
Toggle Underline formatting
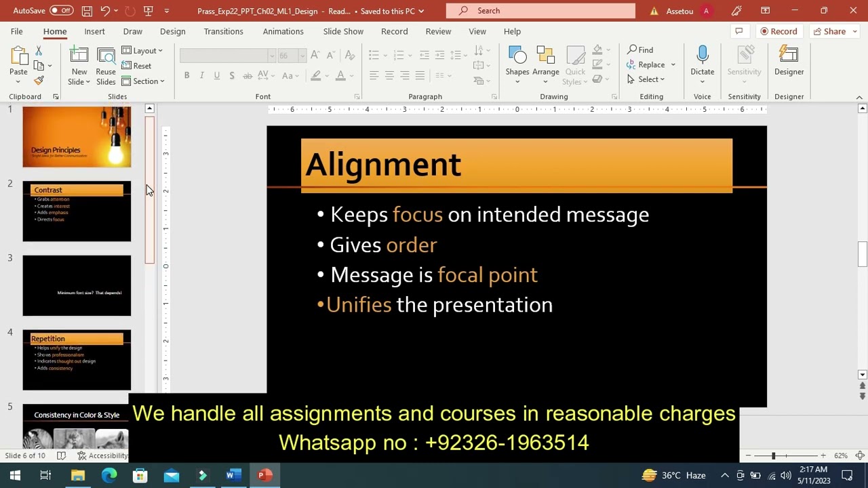(216, 75)
